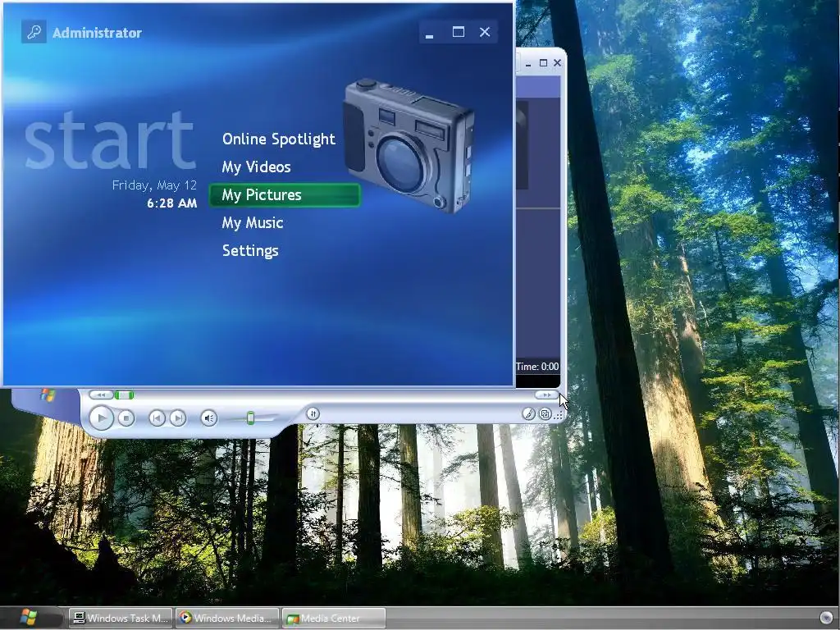Screen dimensions: 840x630
Task: Switch to Windows Media Player taskbar button
Action: [x=227, y=619]
